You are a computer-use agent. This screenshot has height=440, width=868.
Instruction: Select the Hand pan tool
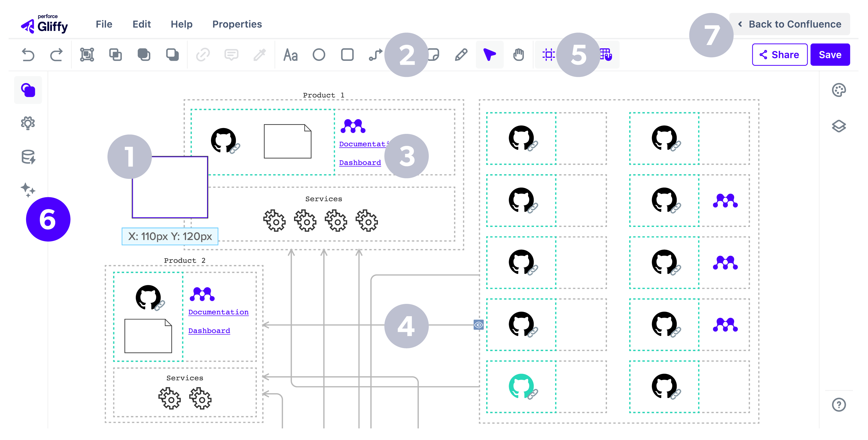coord(519,55)
